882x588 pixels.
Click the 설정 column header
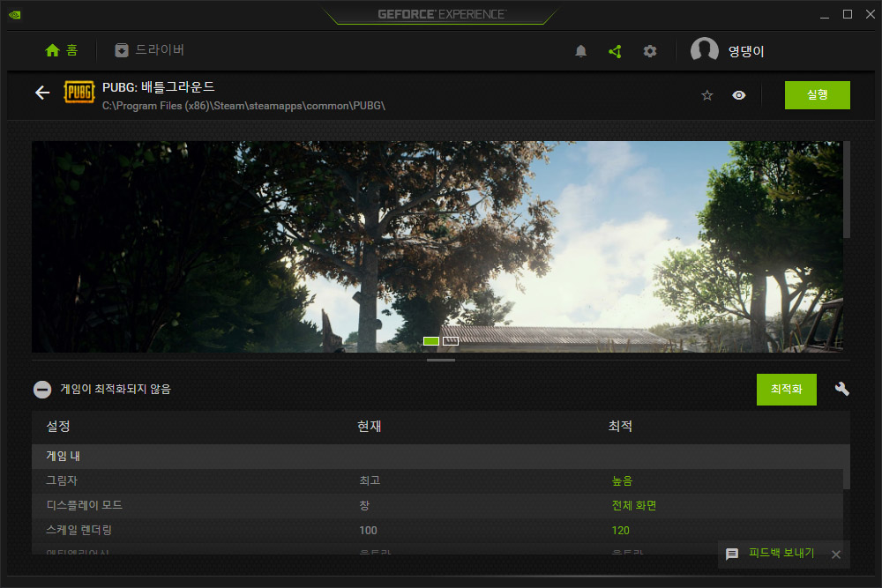point(58,426)
